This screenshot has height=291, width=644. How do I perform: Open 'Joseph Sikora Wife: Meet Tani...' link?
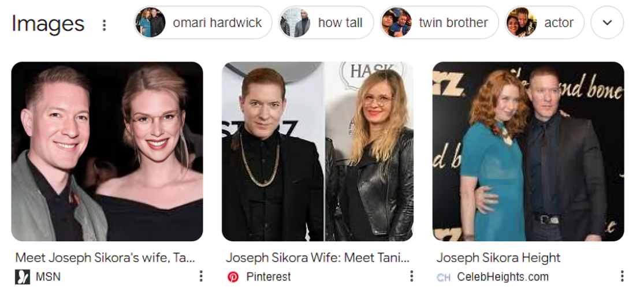click(318, 258)
